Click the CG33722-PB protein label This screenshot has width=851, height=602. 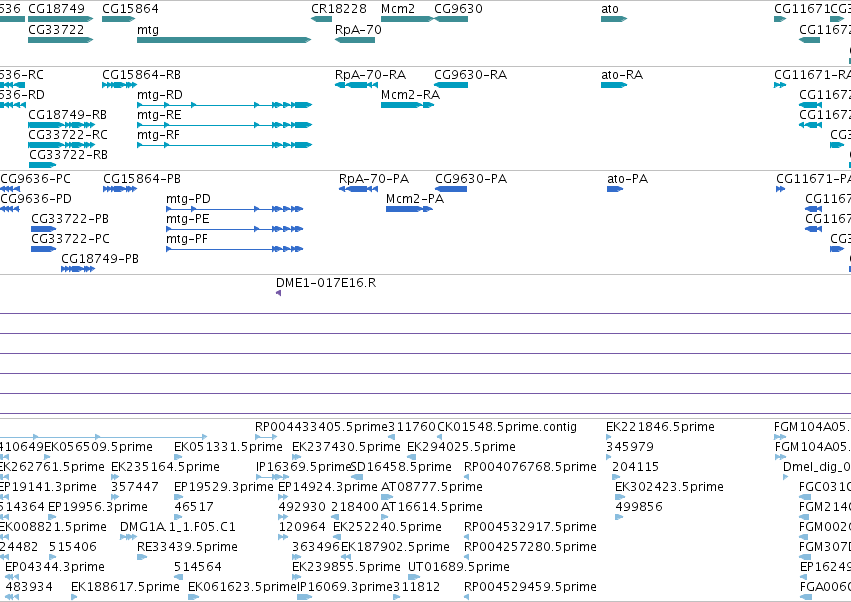(x=70, y=219)
